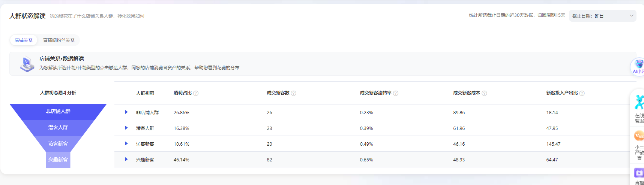Switch to the 店铺关系 tab
Image resolution: width=644 pixels, height=185 pixels.
click(x=24, y=40)
